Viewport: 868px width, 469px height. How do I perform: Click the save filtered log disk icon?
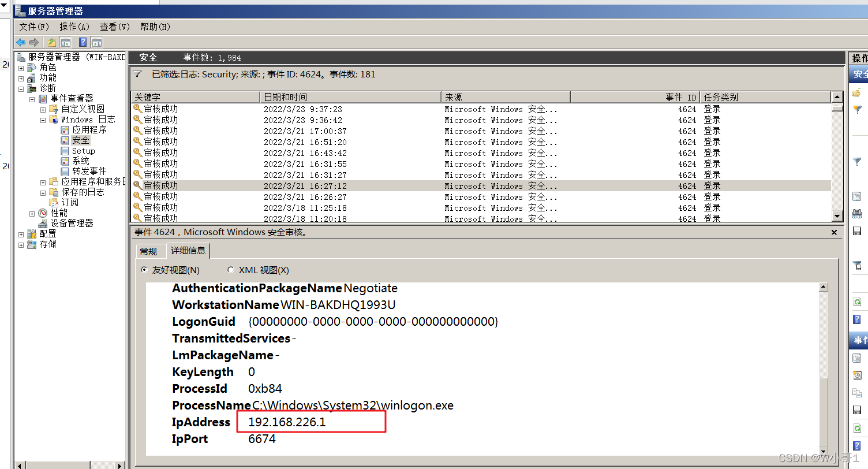[x=857, y=230]
